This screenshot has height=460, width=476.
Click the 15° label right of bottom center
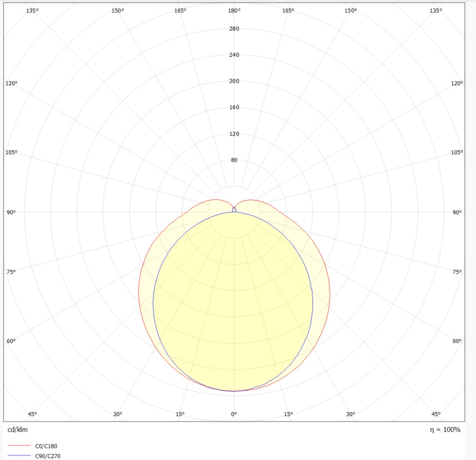[289, 414]
